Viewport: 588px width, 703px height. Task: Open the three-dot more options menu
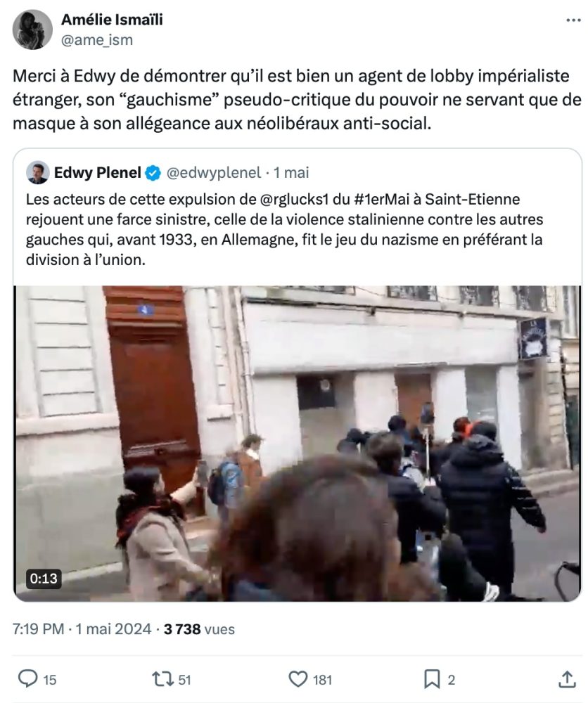click(x=574, y=20)
